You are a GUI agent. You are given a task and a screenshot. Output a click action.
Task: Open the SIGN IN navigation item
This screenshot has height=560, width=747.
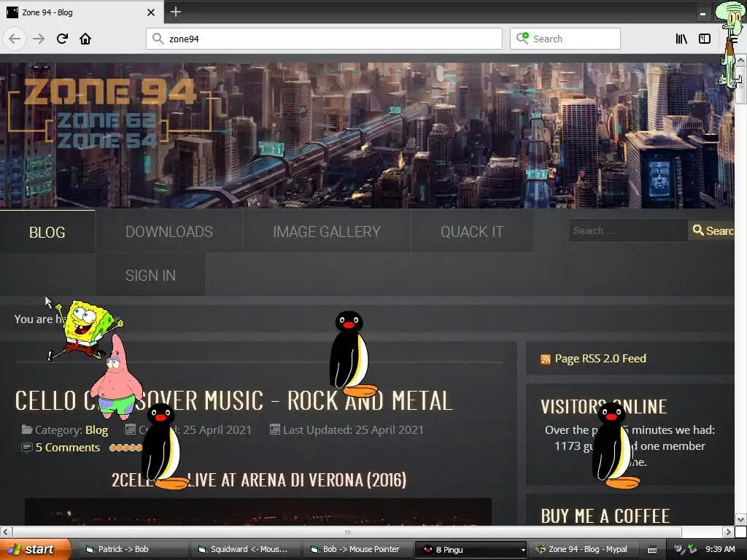point(150,275)
